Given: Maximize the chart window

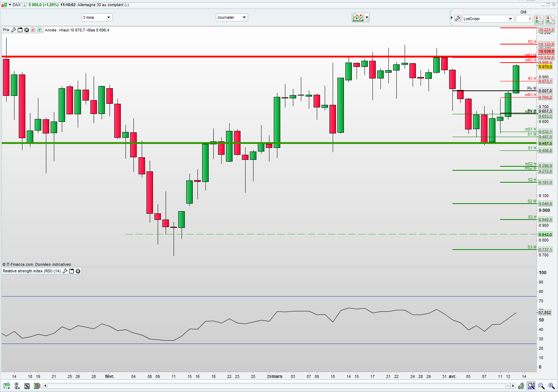Looking at the screenshot, I should pos(548,5).
